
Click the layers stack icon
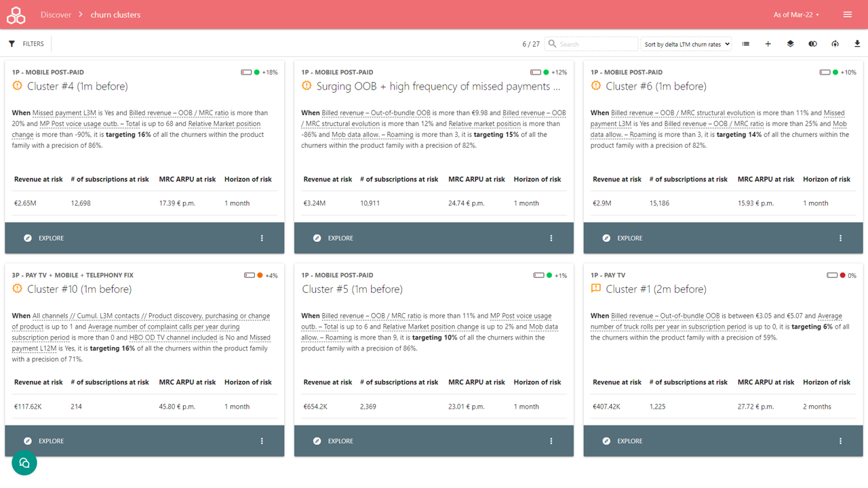coord(791,44)
